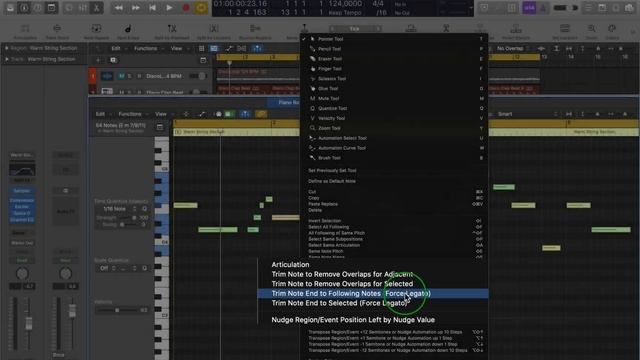The height and width of the screenshot is (360, 640).
Task: Select the Mute Tool
Action: (394, 98)
